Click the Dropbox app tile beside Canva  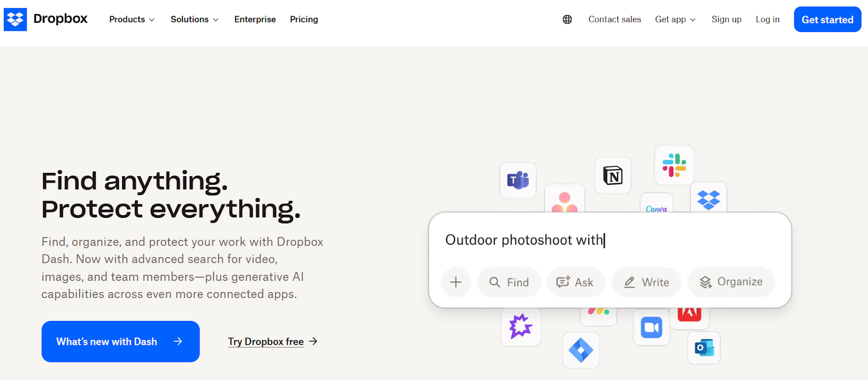(709, 197)
